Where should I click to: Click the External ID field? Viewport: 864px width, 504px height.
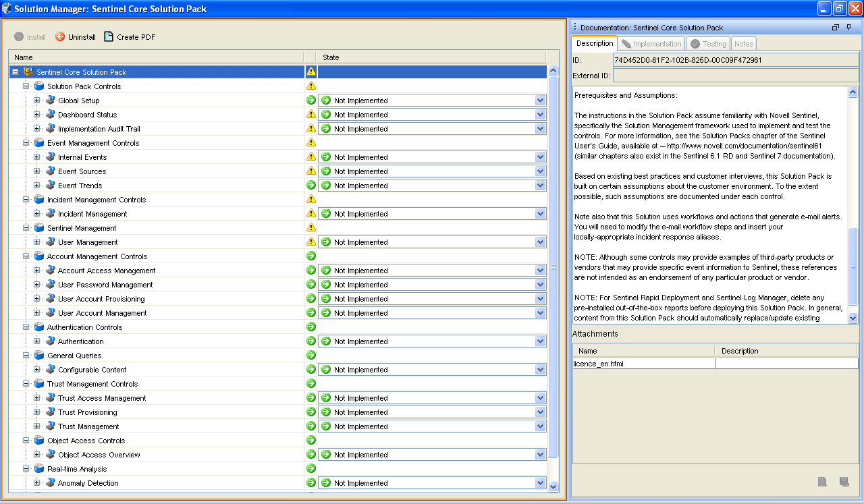point(734,76)
